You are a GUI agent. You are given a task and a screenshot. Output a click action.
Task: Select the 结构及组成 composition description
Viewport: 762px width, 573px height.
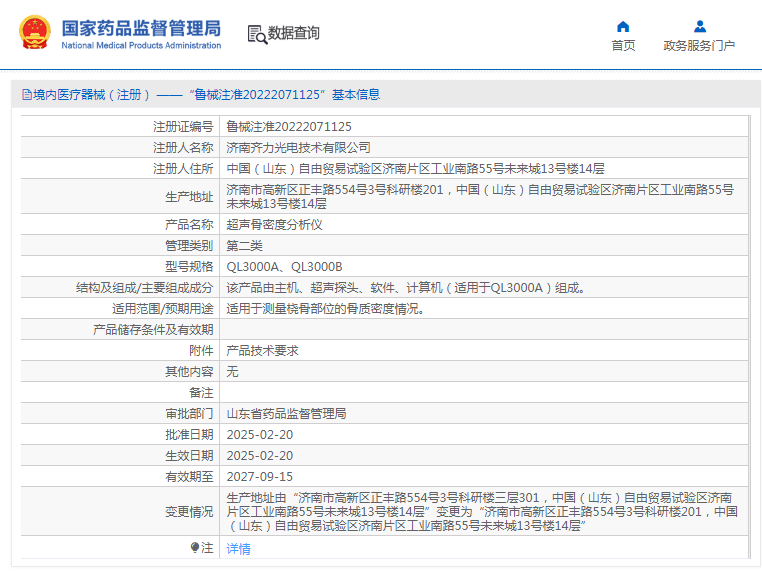tap(406, 288)
